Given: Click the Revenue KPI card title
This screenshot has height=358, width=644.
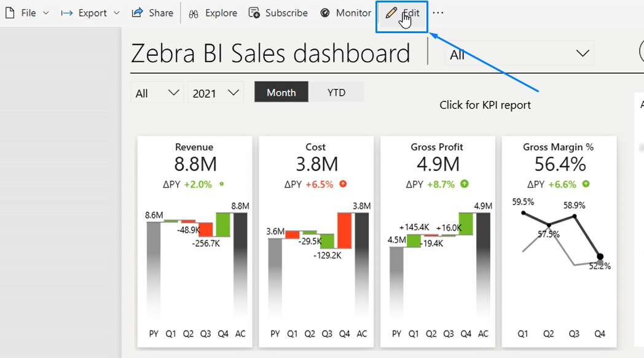Looking at the screenshot, I should (x=194, y=147).
